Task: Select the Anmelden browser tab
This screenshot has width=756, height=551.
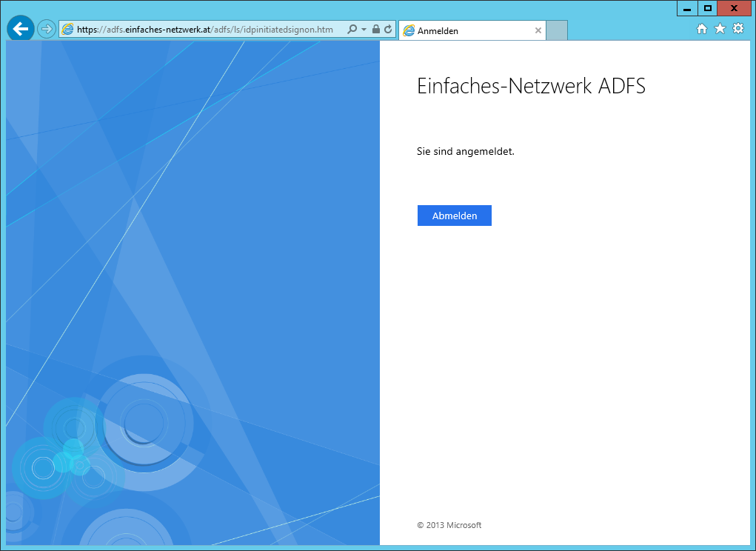Action: click(x=472, y=30)
